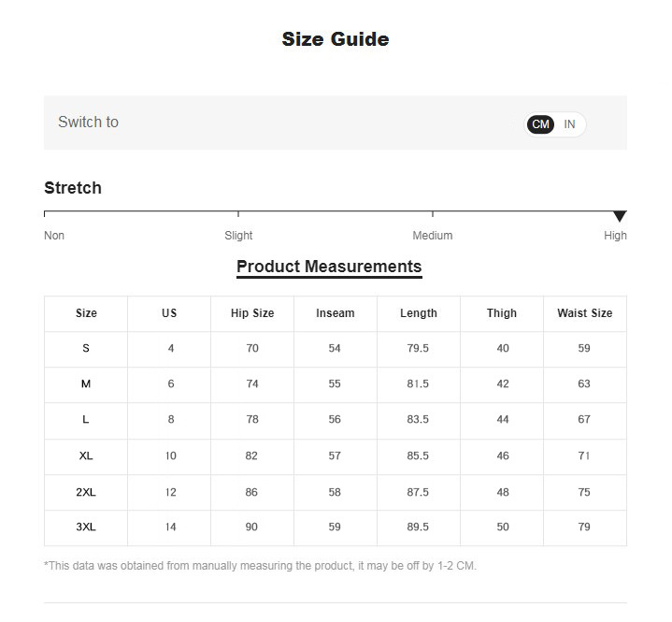Select the 3XL size row label
This screenshot has width=672, height=622.
point(86,528)
